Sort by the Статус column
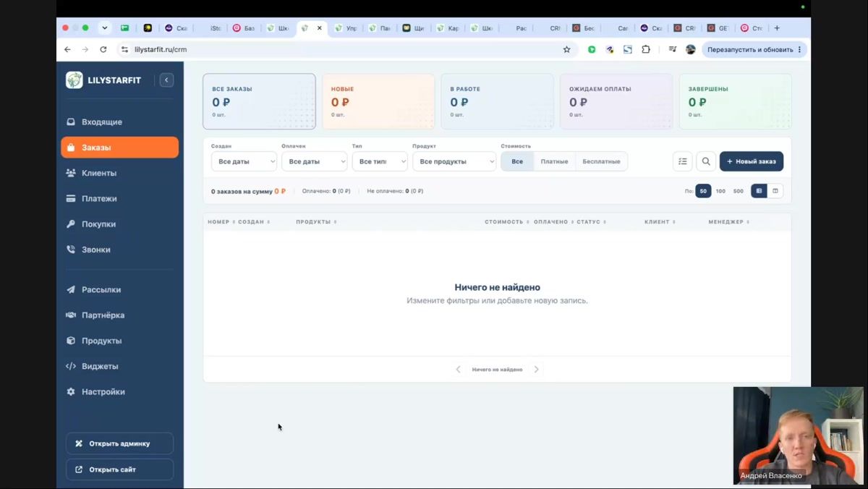868x489 pixels. point(591,222)
